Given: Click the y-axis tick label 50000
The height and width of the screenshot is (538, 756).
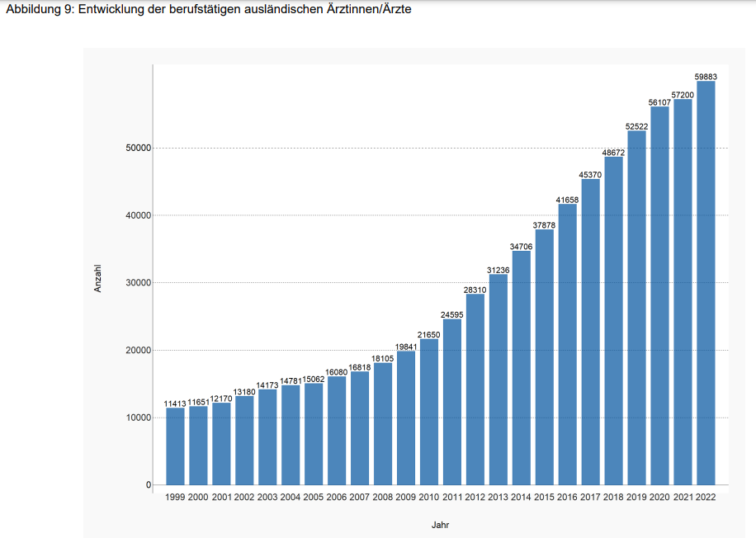Looking at the screenshot, I should point(132,149).
